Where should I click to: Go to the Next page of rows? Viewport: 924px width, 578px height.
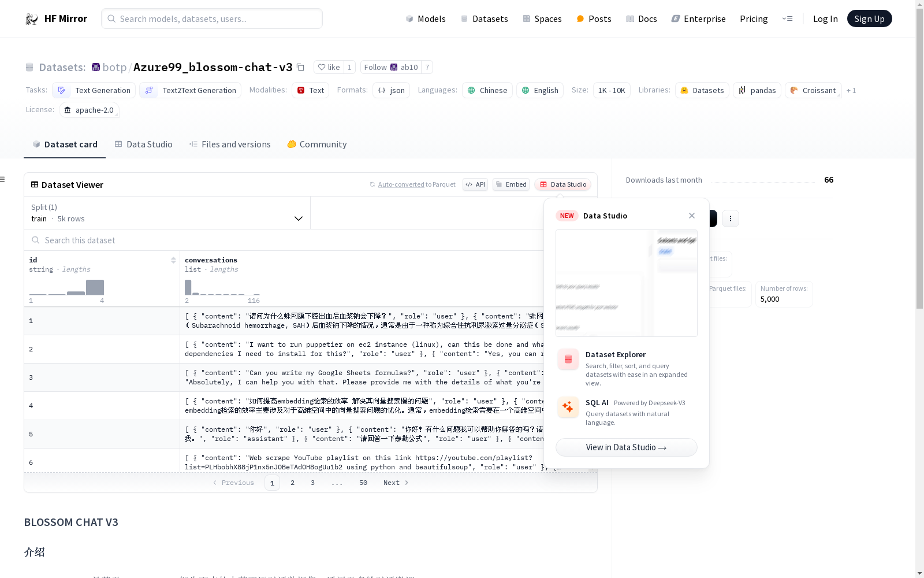coord(396,483)
